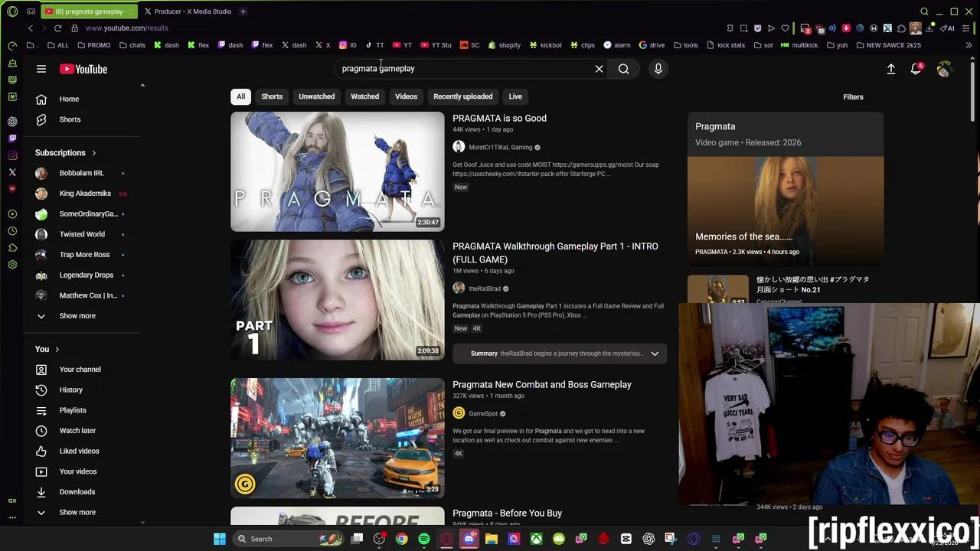Image resolution: width=980 pixels, height=551 pixels.
Task: Start voice search with the microphone icon
Action: pyautogui.click(x=658, y=69)
